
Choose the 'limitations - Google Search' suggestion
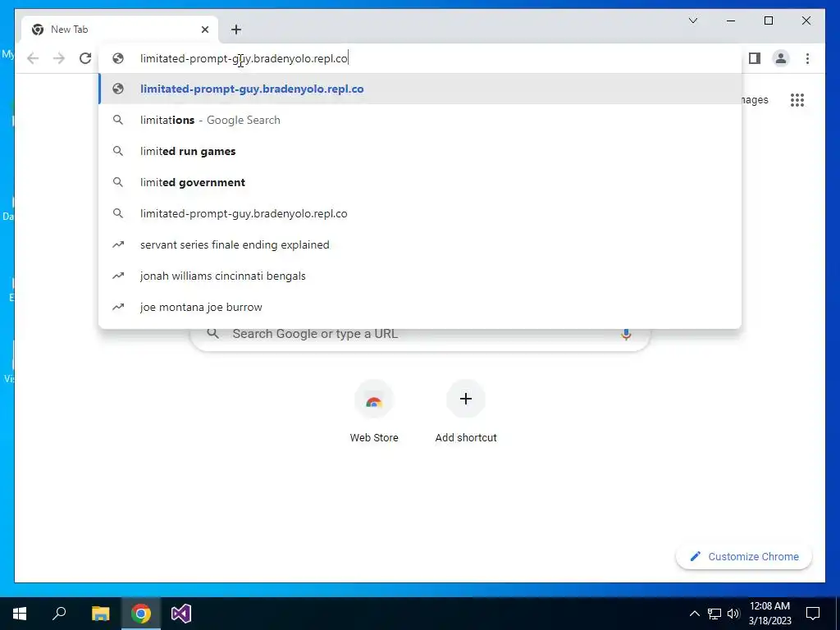tap(420, 120)
